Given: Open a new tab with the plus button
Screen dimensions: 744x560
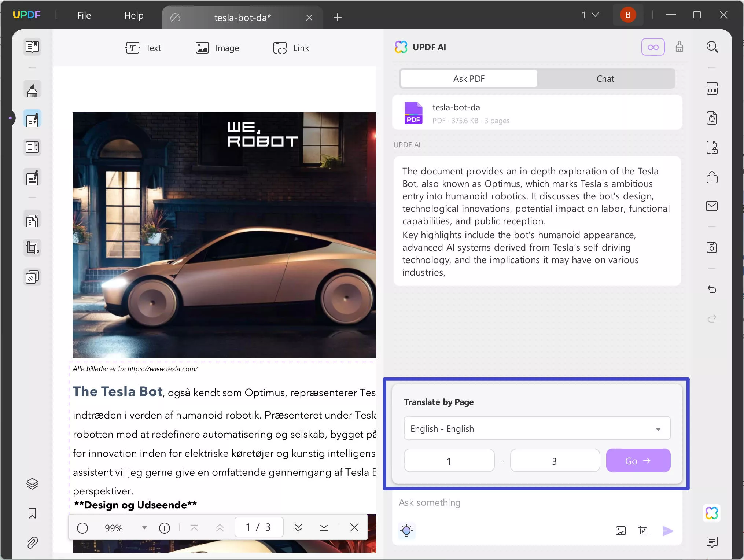Looking at the screenshot, I should click(x=337, y=17).
